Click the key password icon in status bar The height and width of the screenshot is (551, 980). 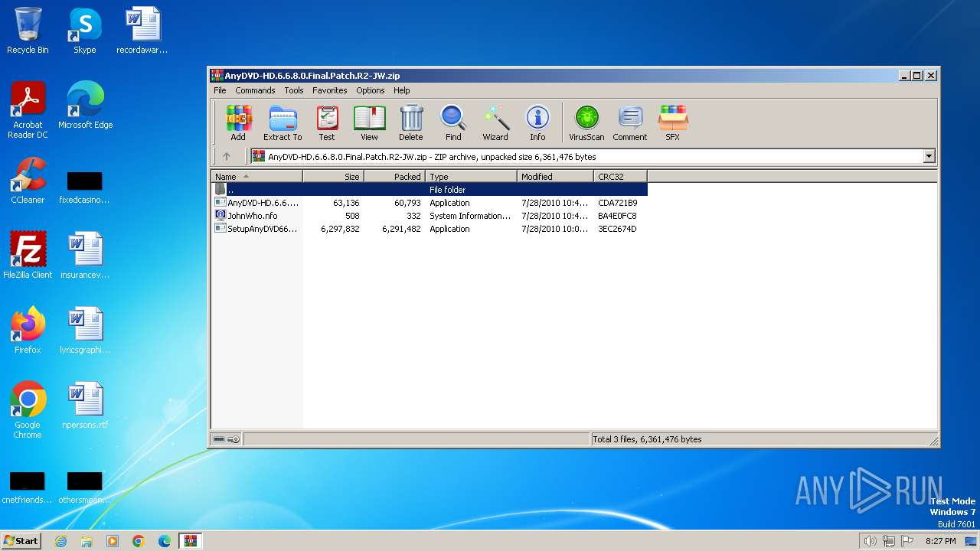[234, 439]
